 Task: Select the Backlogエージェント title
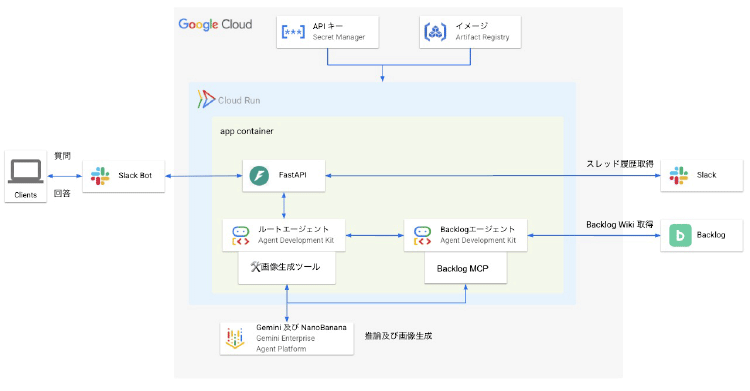click(477, 229)
